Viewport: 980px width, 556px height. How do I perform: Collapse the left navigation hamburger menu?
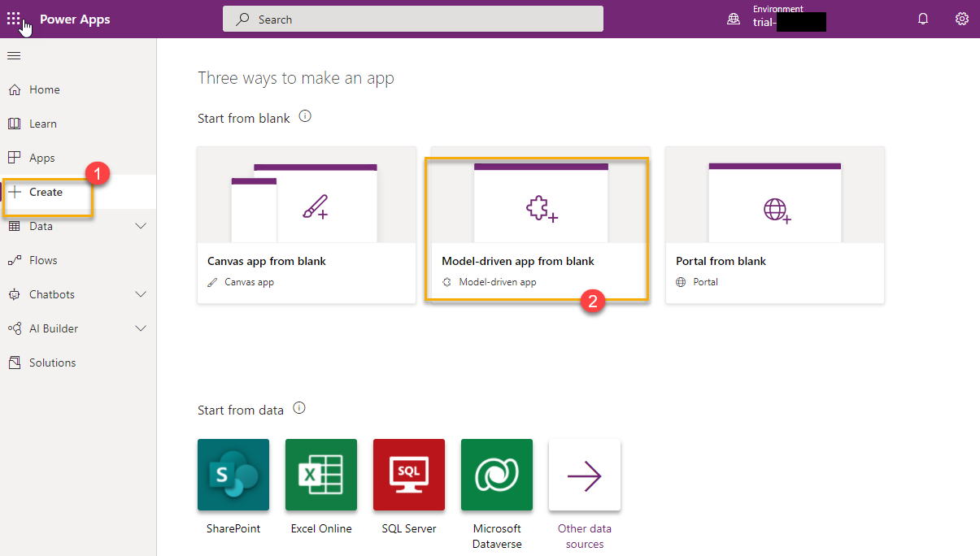coord(14,55)
